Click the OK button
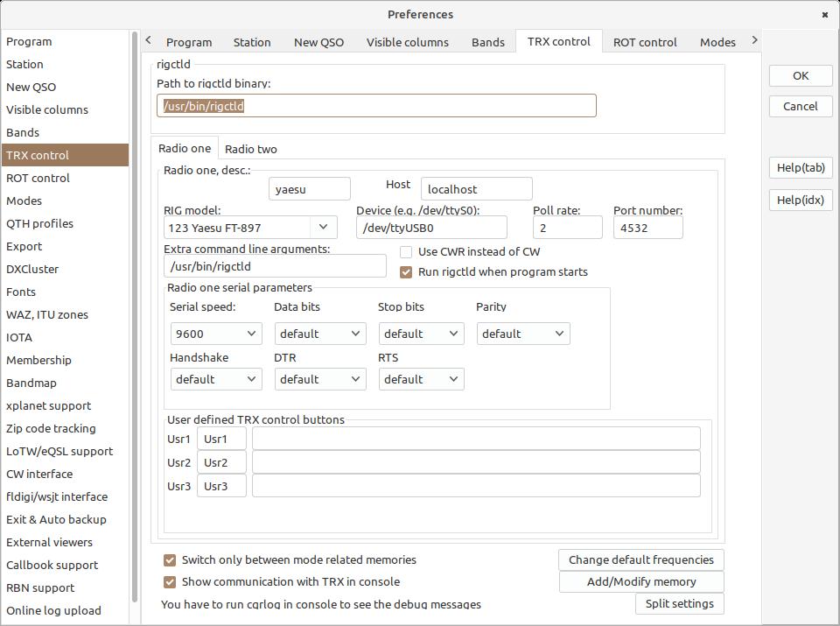The width and height of the screenshot is (840, 626). [x=801, y=76]
